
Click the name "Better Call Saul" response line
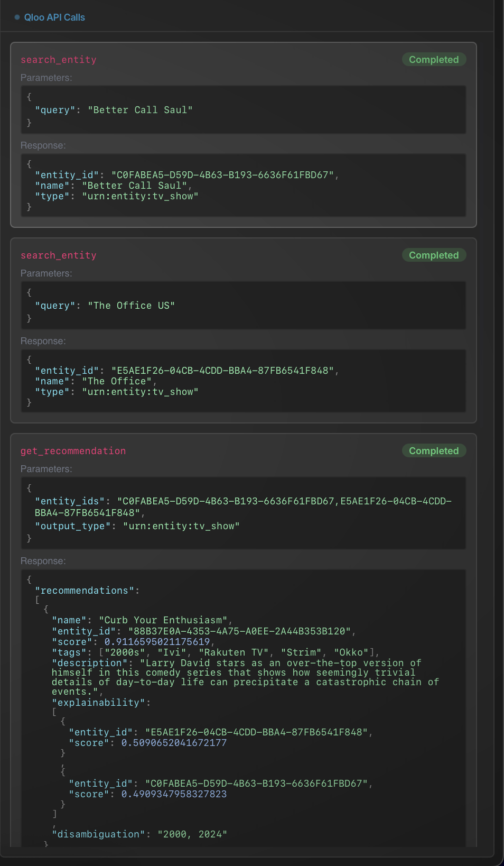click(114, 186)
